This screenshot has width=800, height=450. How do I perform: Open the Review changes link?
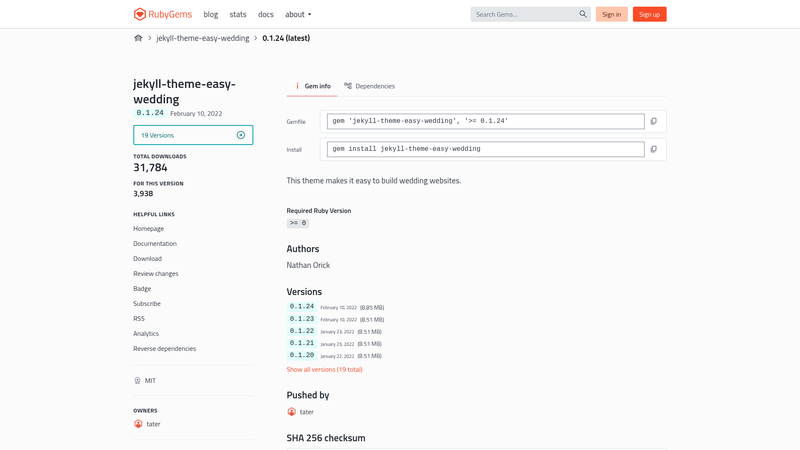click(x=156, y=273)
